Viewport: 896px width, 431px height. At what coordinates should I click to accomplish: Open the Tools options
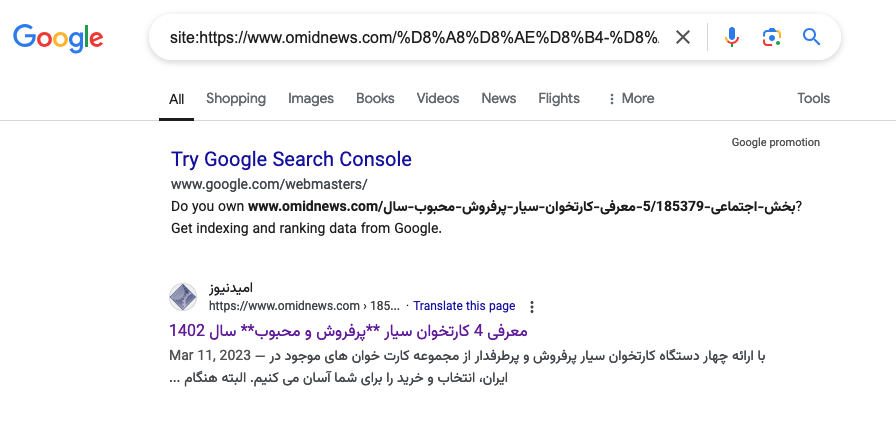tap(813, 98)
